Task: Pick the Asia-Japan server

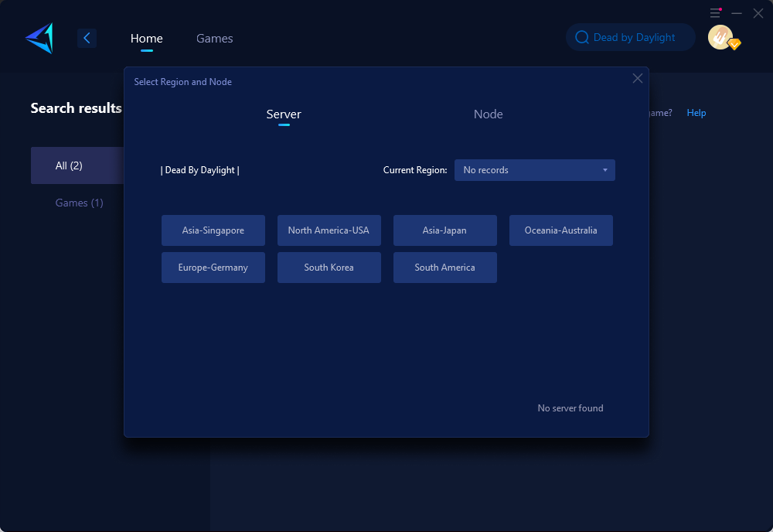Action: pyautogui.click(x=444, y=230)
